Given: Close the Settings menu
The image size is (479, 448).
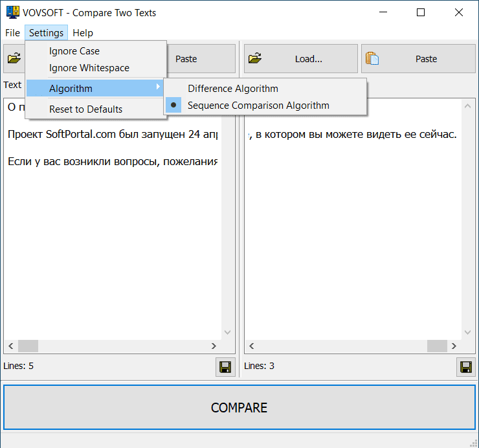Looking at the screenshot, I should pyautogui.click(x=46, y=33).
